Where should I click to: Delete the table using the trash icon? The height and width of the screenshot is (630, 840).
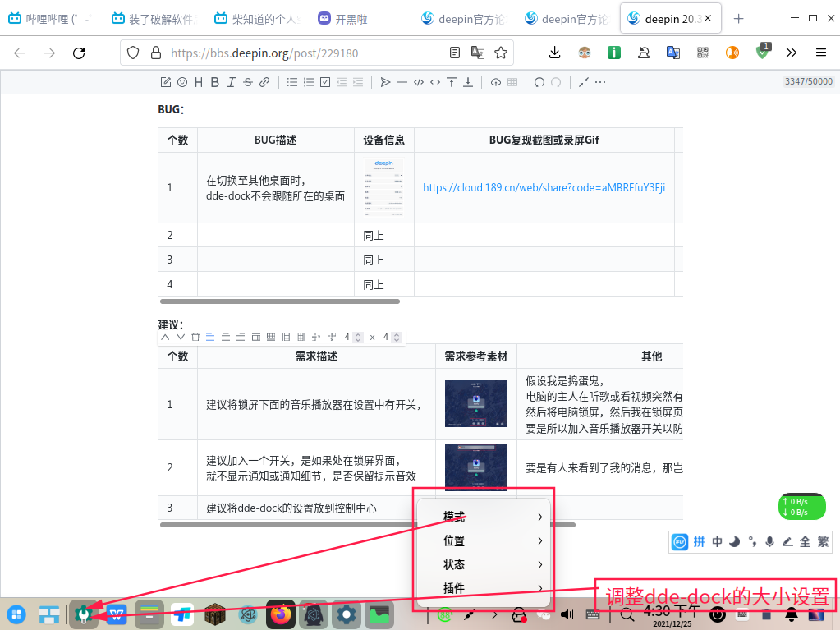tap(195, 337)
